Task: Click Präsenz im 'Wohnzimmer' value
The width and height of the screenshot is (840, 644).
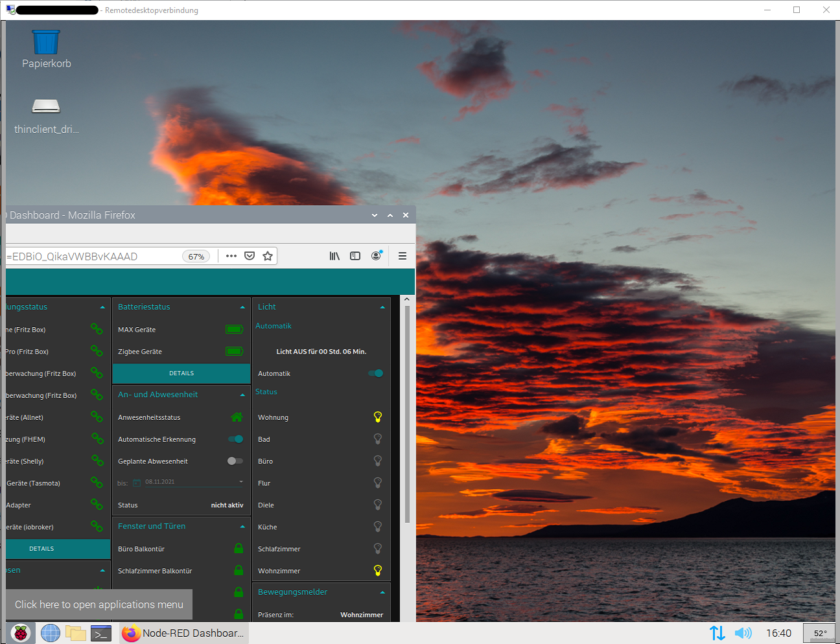Action: tap(362, 615)
